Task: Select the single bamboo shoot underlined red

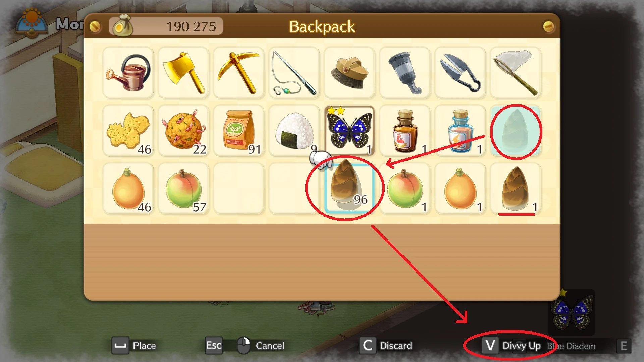Action: [516, 189]
